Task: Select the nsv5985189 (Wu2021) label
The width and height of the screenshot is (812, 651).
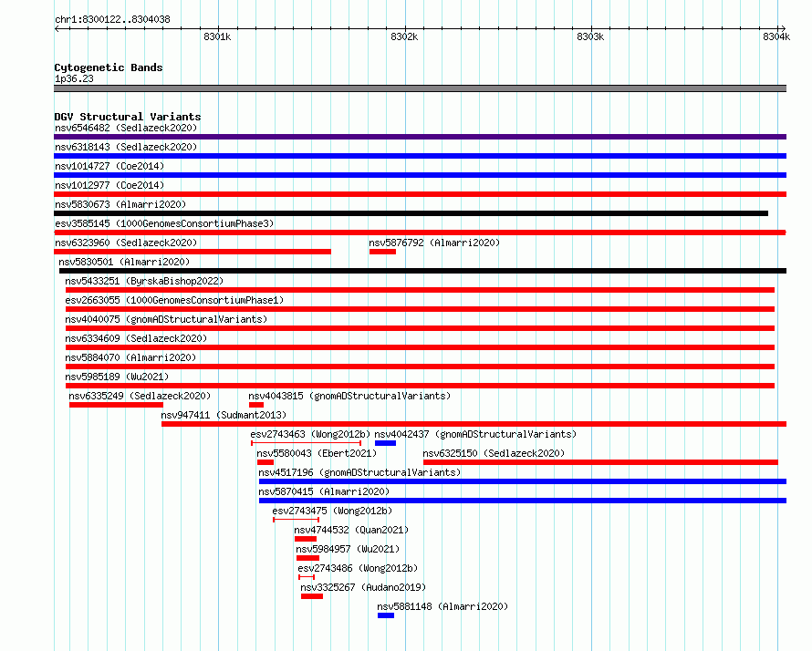Action: tap(117, 377)
